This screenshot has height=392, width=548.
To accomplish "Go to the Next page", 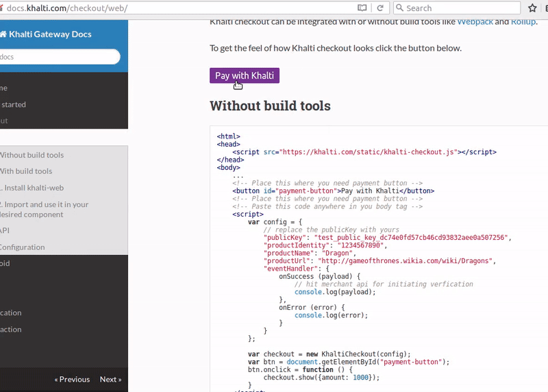I will coord(110,380).
